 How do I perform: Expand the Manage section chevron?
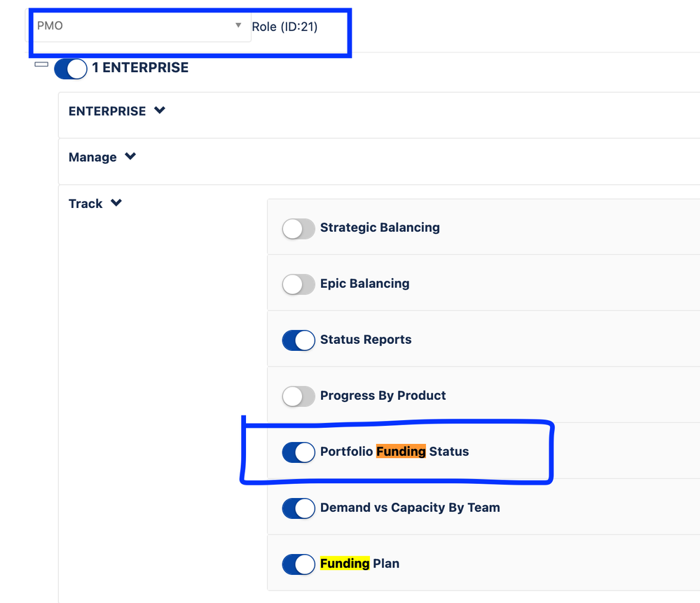pyautogui.click(x=130, y=156)
